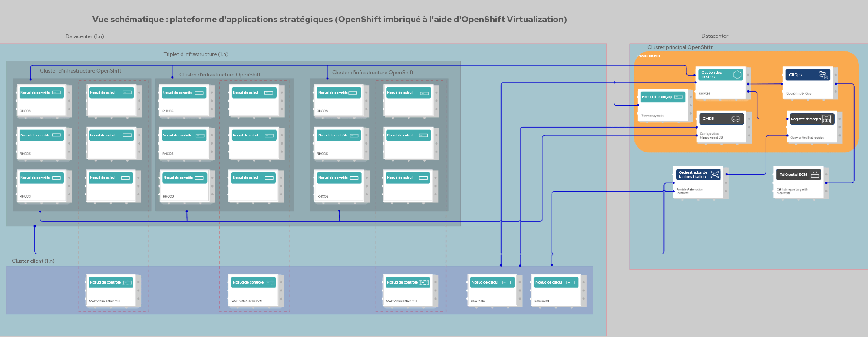
Task: Click the hexagon icon on Gestion des clusters
Action: click(x=737, y=75)
